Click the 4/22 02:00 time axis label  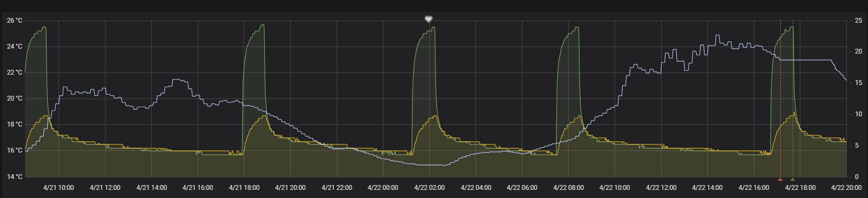pyautogui.click(x=429, y=188)
